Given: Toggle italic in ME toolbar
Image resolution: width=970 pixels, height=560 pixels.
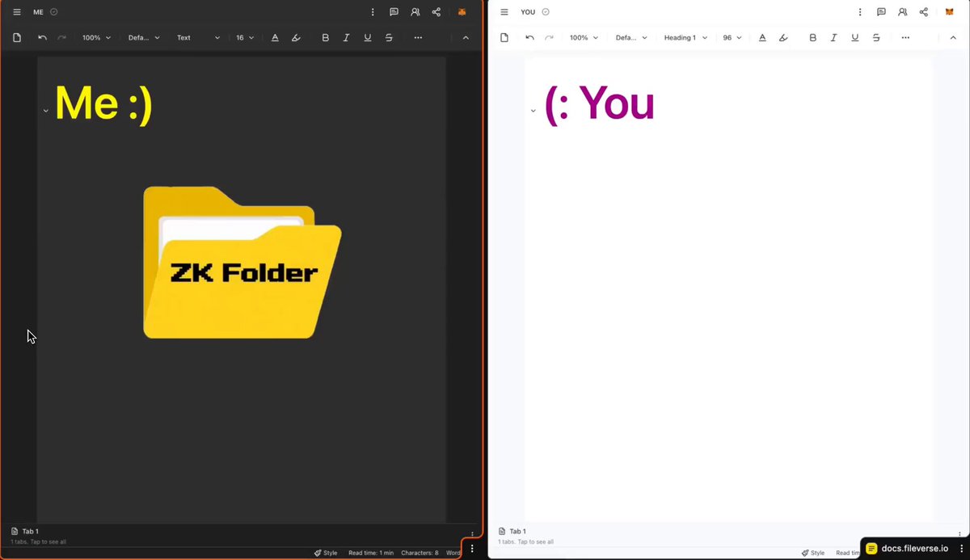Looking at the screenshot, I should point(347,37).
